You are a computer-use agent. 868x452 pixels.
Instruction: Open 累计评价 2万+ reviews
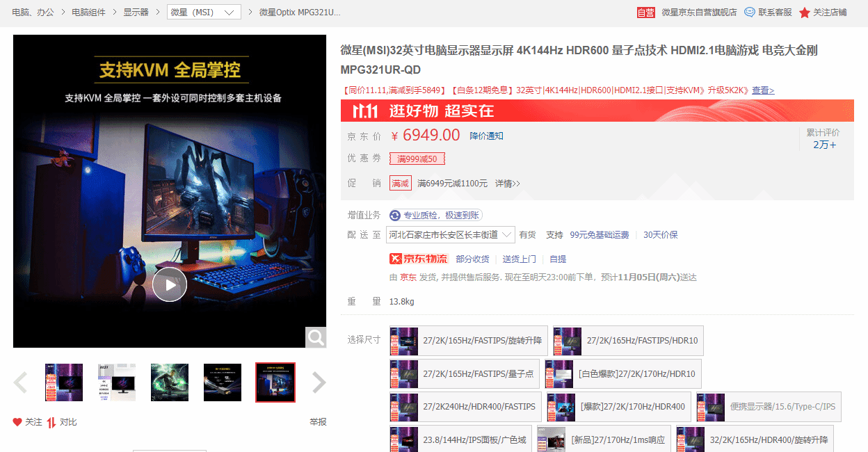(824, 139)
